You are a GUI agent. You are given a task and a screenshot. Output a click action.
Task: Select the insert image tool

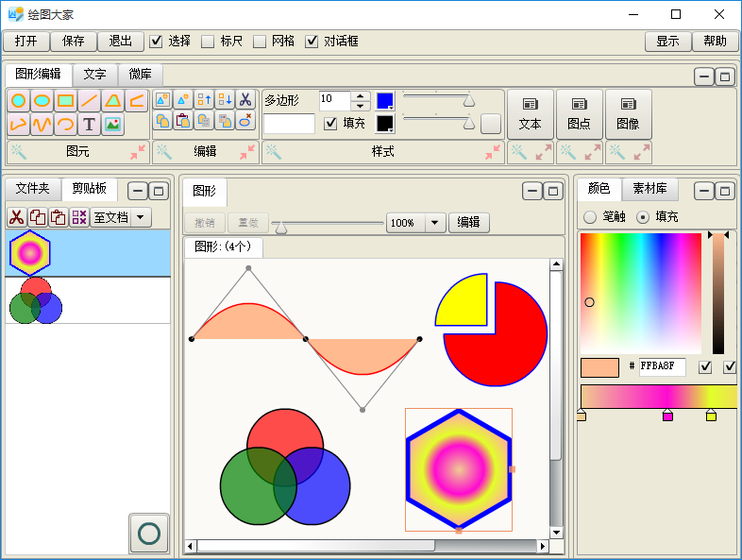pos(112,125)
